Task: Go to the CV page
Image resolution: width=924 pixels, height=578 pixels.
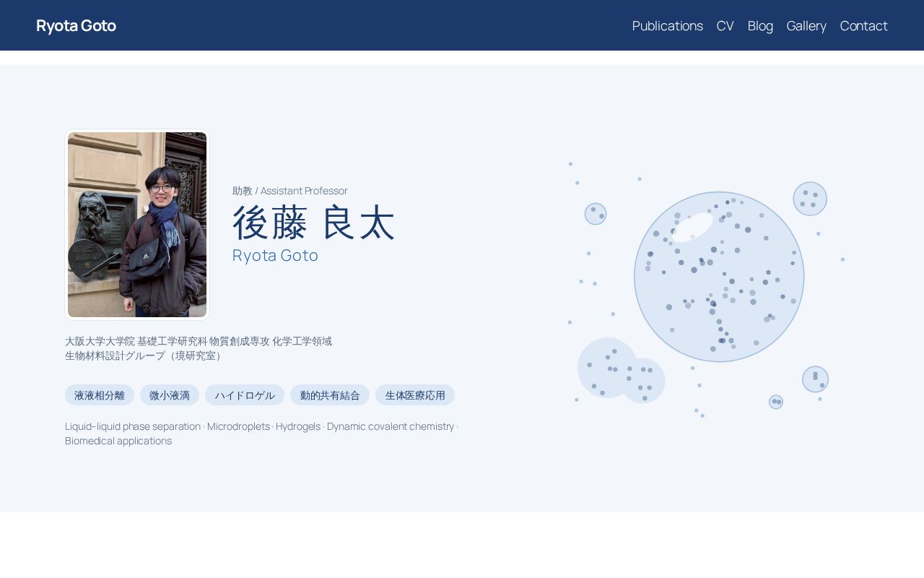Action: click(x=725, y=26)
